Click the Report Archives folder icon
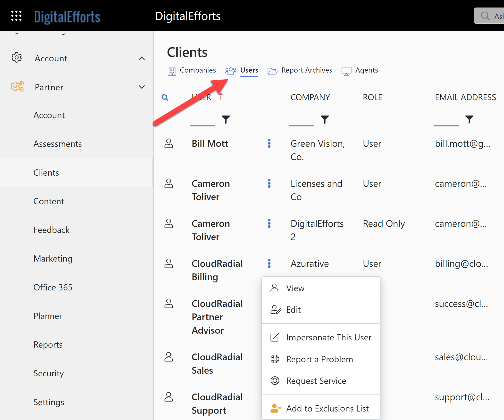This screenshot has height=420, width=504. pos(272,71)
